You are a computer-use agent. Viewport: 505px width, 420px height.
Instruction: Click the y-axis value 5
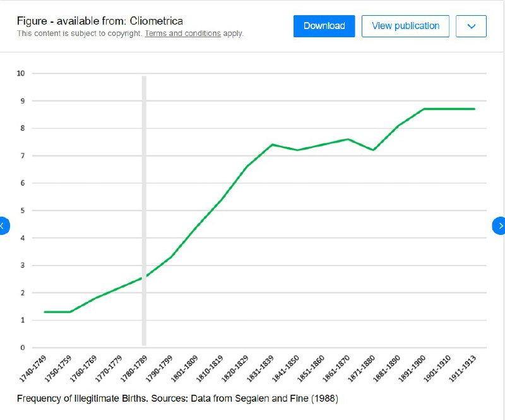pos(22,210)
